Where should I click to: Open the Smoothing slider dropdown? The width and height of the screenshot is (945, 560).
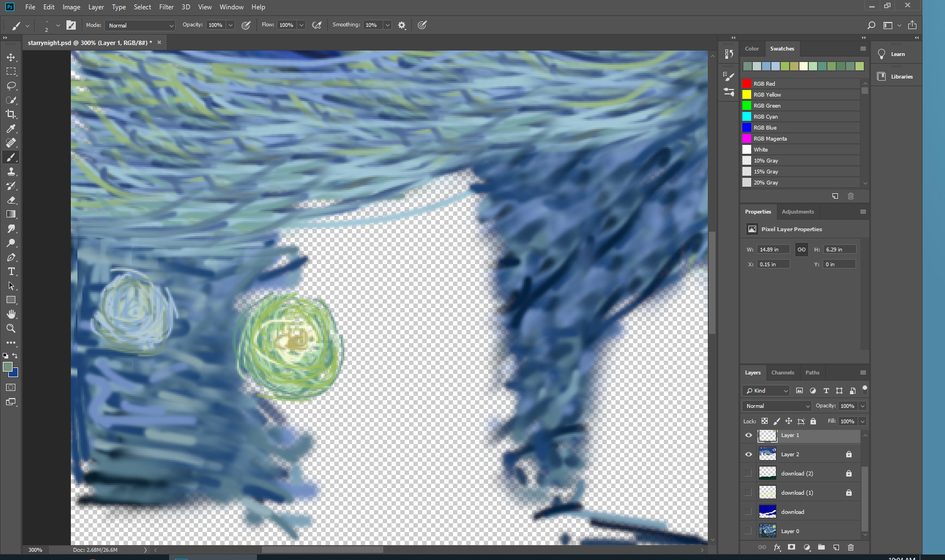(x=387, y=25)
